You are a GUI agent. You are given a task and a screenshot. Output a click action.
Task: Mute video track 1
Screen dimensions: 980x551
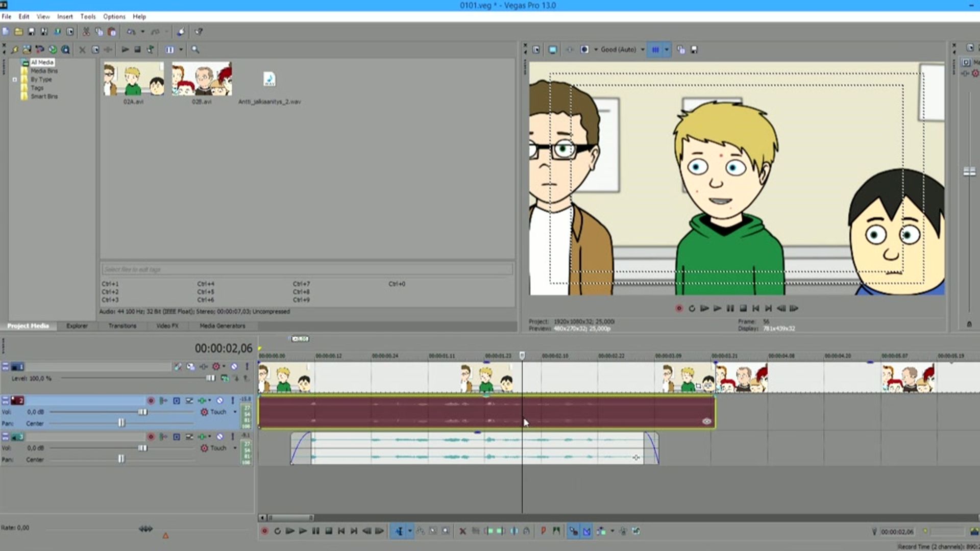coord(234,366)
